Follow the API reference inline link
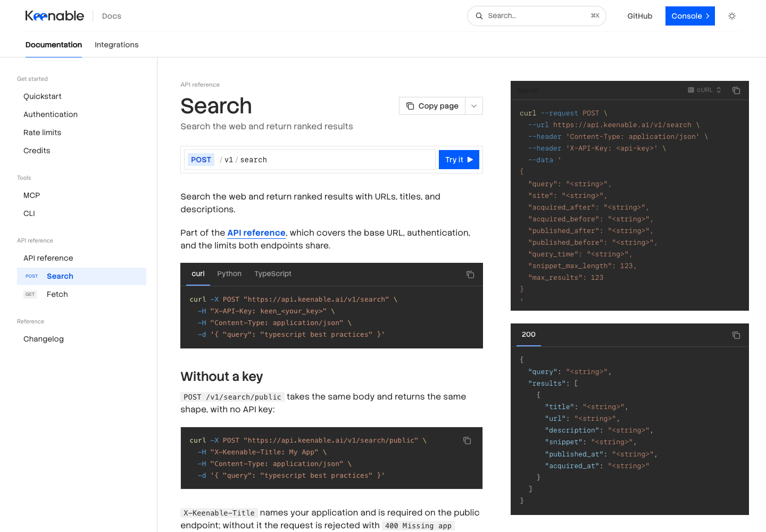Viewport: 766px width, 532px height. [x=256, y=232]
